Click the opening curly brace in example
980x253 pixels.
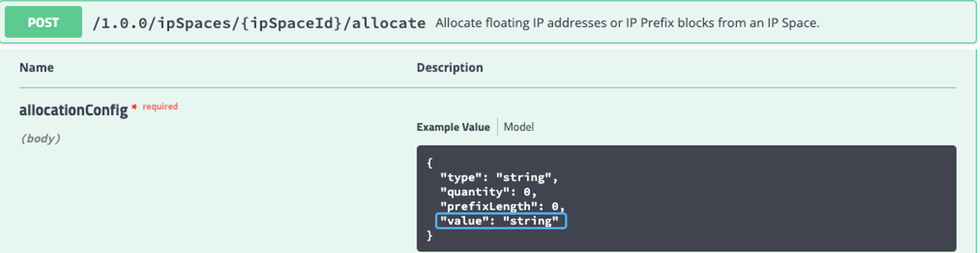coord(430,163)
